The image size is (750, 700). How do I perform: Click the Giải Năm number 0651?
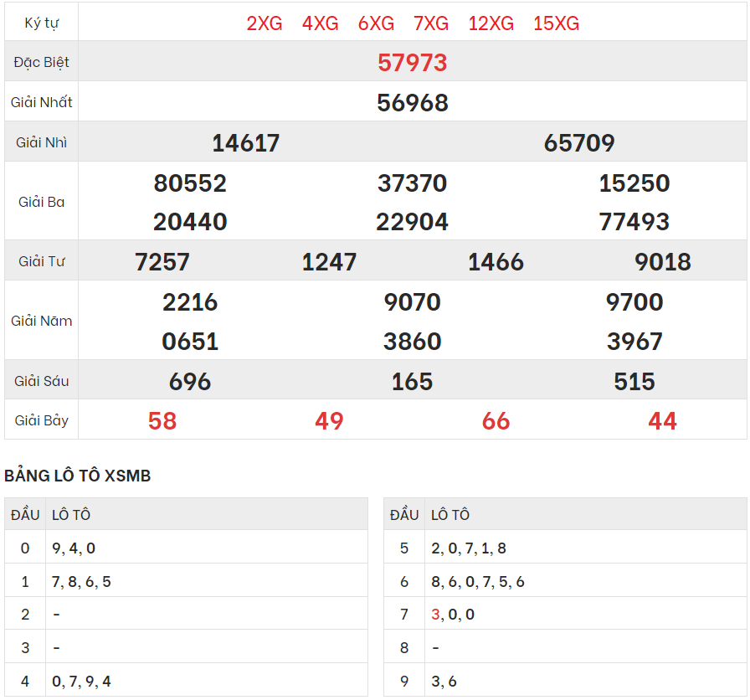tap(190, 342)
